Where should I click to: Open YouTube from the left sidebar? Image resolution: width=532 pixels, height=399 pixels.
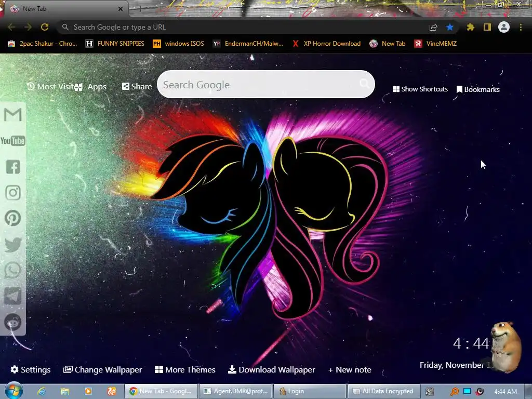coord(13,141)
